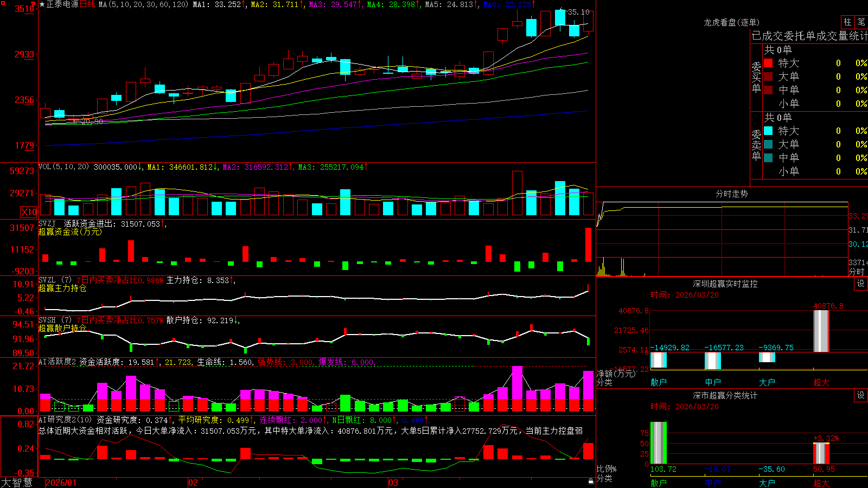Click the MA1: 33.252 value
Screen dimensions: 868x488
coord(219,4)
